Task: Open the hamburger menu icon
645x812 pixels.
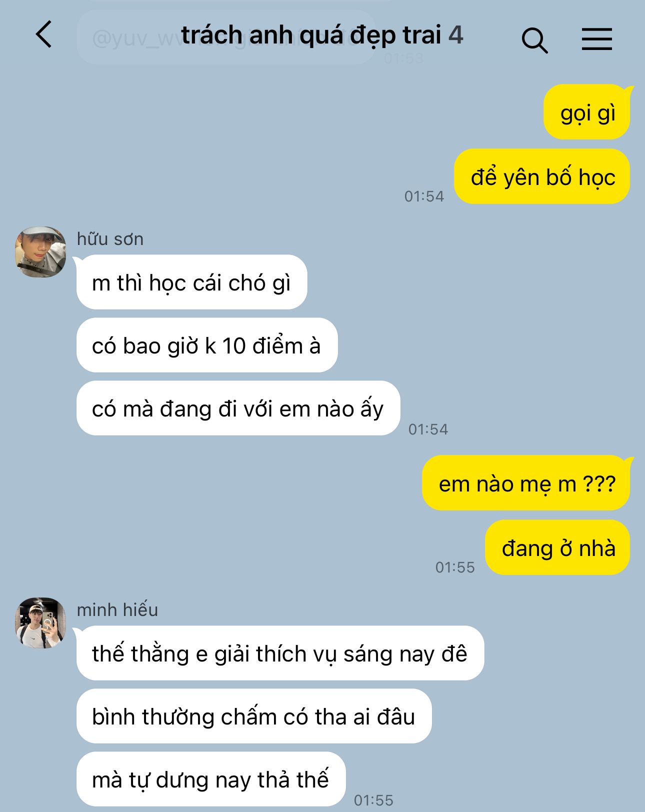Action: 597,39
